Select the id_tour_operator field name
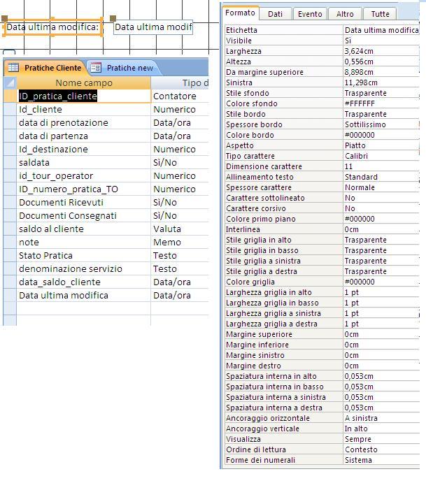 point(84,176)
